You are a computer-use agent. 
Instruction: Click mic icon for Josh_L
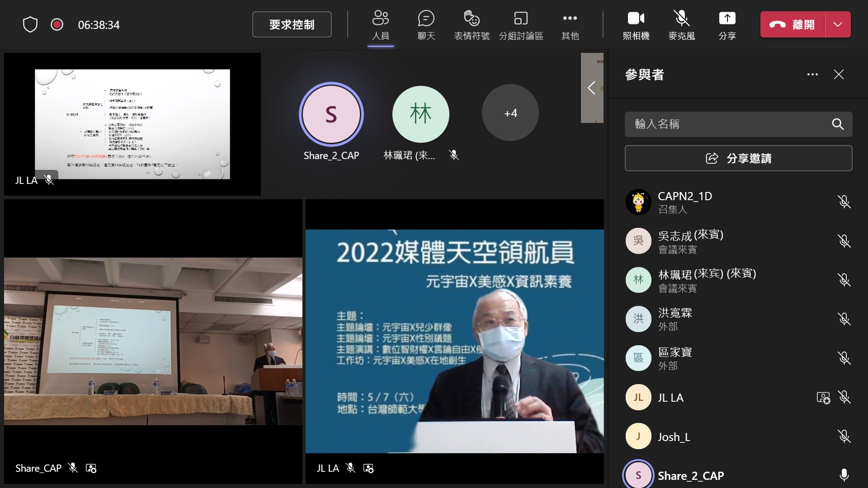point(844,436)
